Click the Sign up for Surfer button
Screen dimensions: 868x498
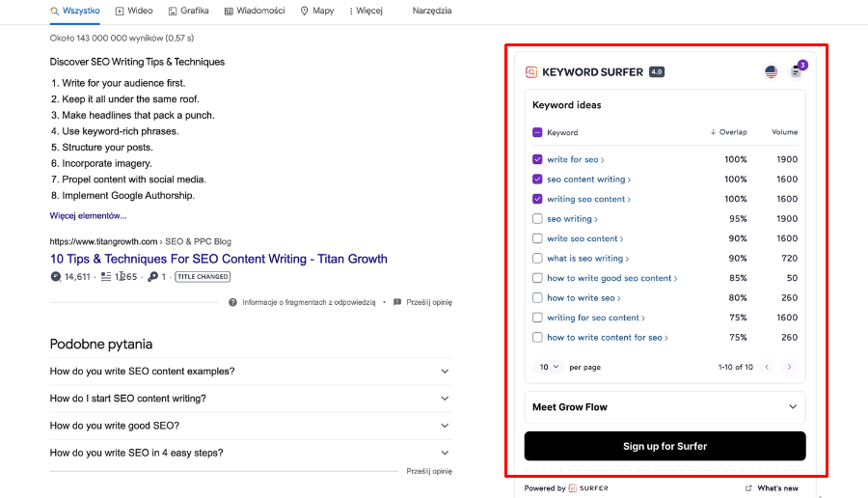click(x=665, y=446)
